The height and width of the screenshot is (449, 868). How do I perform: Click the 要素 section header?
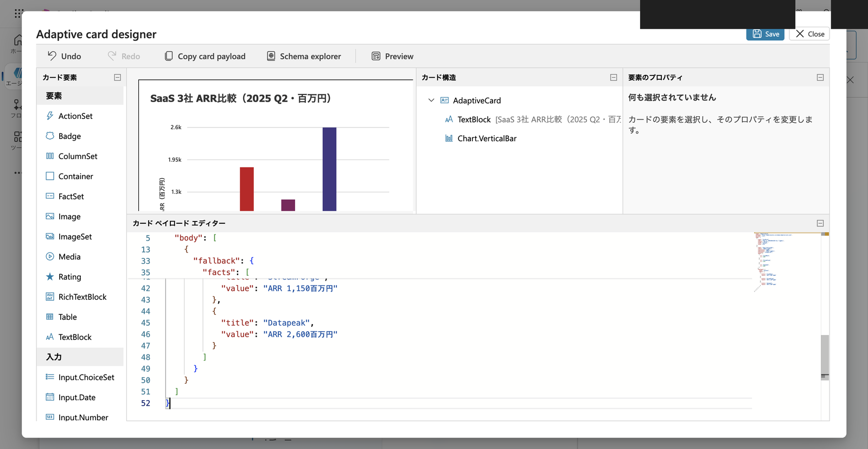click(x=80, y=96)
